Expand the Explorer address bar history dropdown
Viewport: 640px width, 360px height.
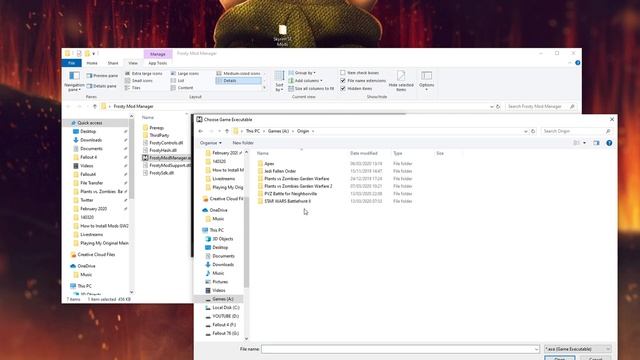click(491, 107)
